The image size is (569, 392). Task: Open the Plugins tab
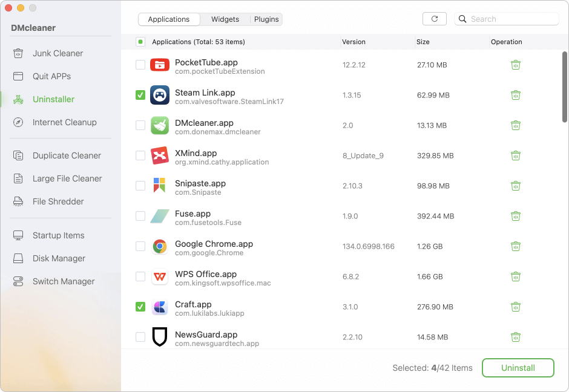(x=266, y=19)
